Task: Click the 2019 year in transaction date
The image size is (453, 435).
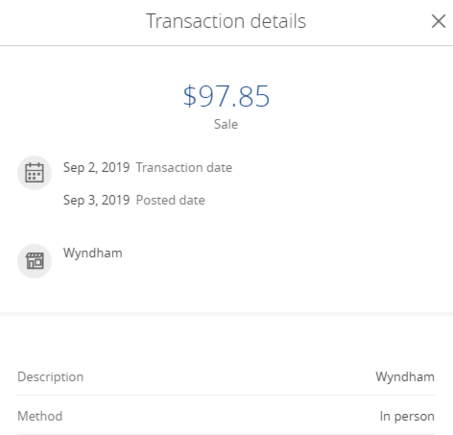Action: click(x=116, y=167)
